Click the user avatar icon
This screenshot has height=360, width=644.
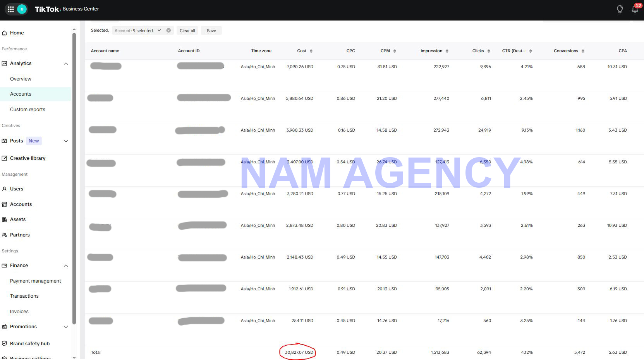22,9
